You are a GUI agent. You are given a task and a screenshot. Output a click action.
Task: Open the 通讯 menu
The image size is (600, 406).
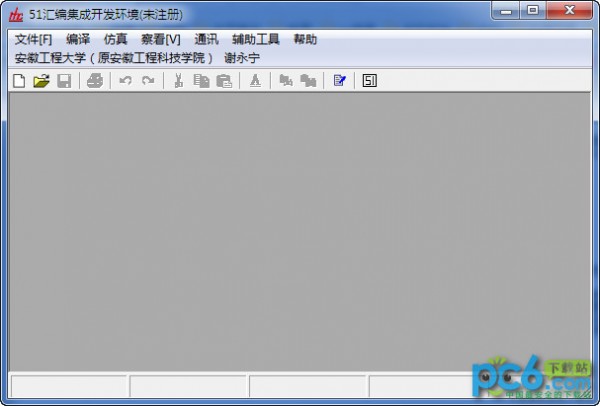point(206,39)
